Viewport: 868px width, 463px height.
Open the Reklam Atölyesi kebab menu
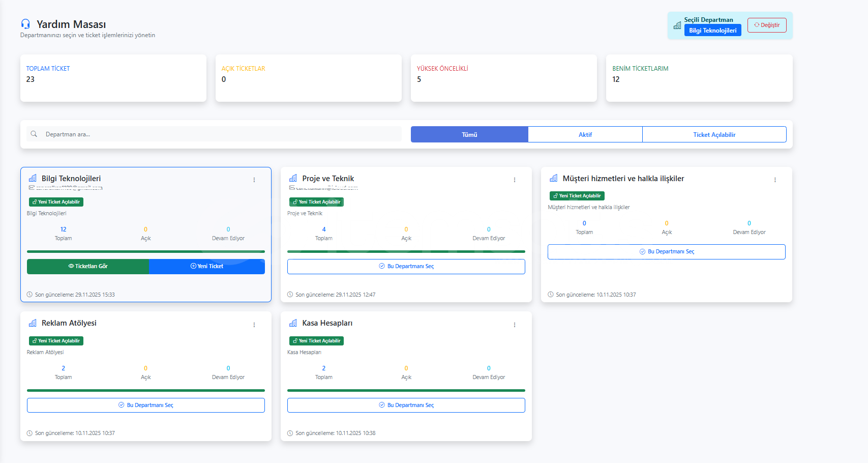(x=254, y=325)
